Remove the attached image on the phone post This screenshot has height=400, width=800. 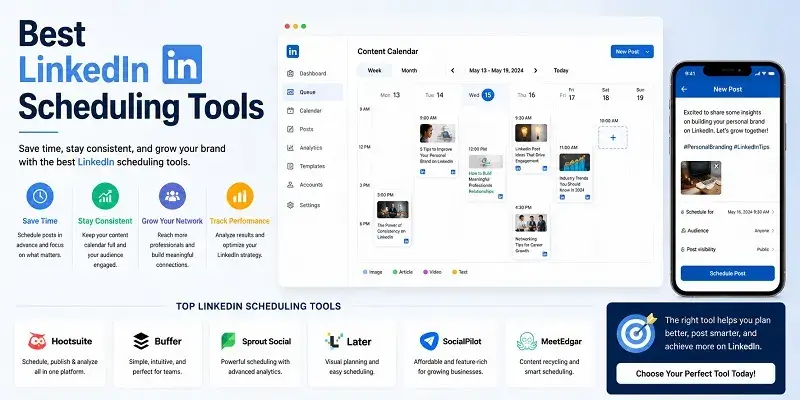(x=716, y=166)
